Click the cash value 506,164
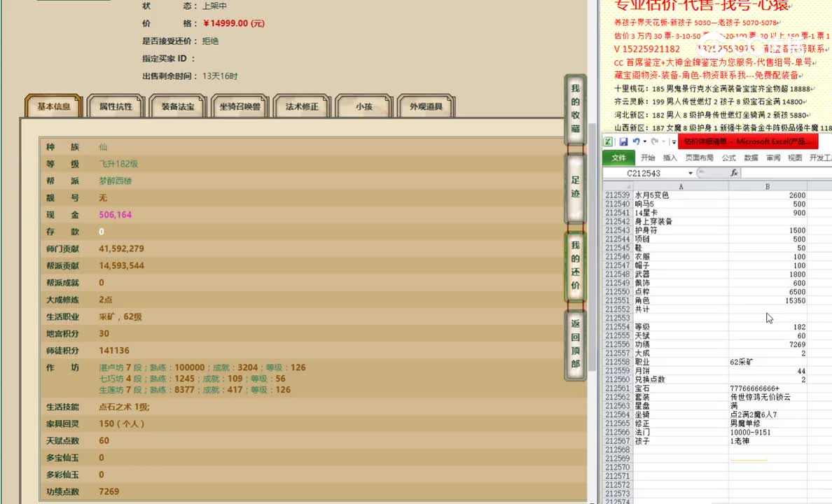832x504 pixels. (115, 215)
